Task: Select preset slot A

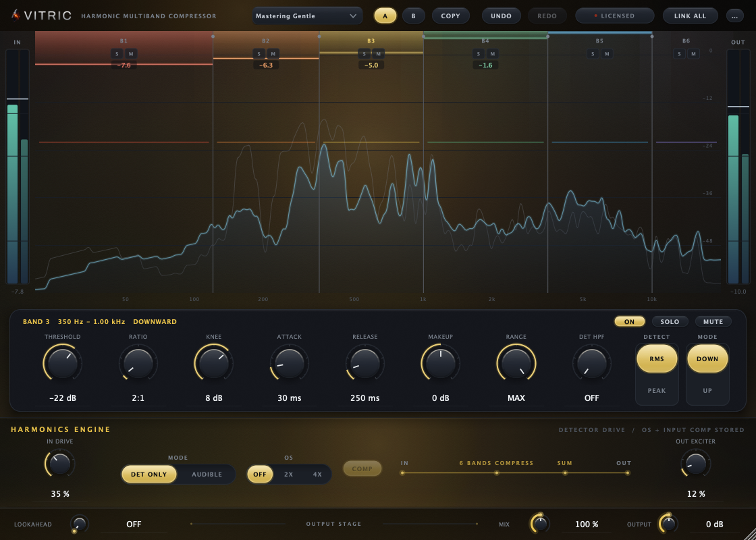Action: click(x=385, y=16)
